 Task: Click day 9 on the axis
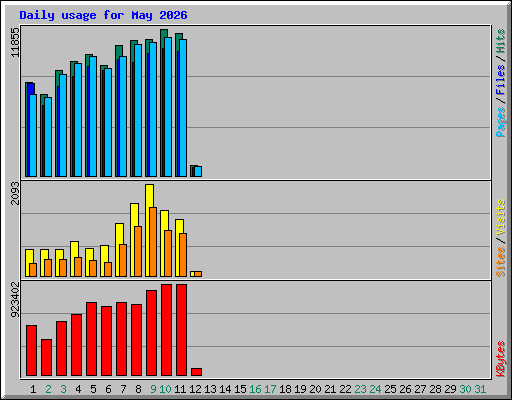[153, 389]
